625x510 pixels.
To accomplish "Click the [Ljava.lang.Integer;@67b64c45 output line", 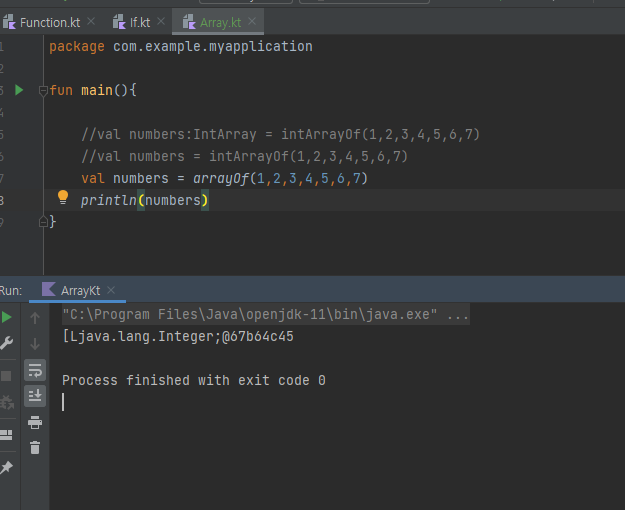I will pyautogui.click(x=178, y=337).
